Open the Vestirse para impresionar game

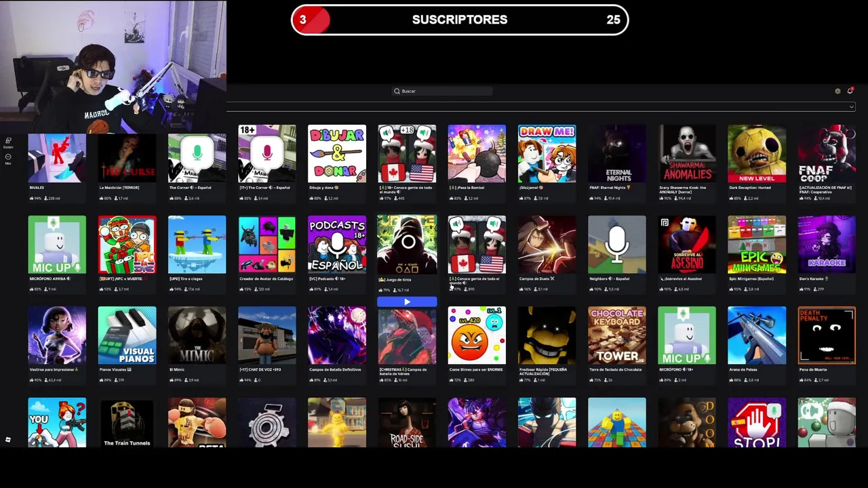click(57, 335)
